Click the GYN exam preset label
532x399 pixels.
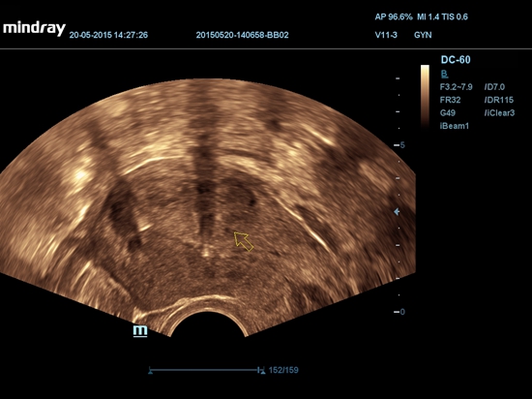coord(423,35)
